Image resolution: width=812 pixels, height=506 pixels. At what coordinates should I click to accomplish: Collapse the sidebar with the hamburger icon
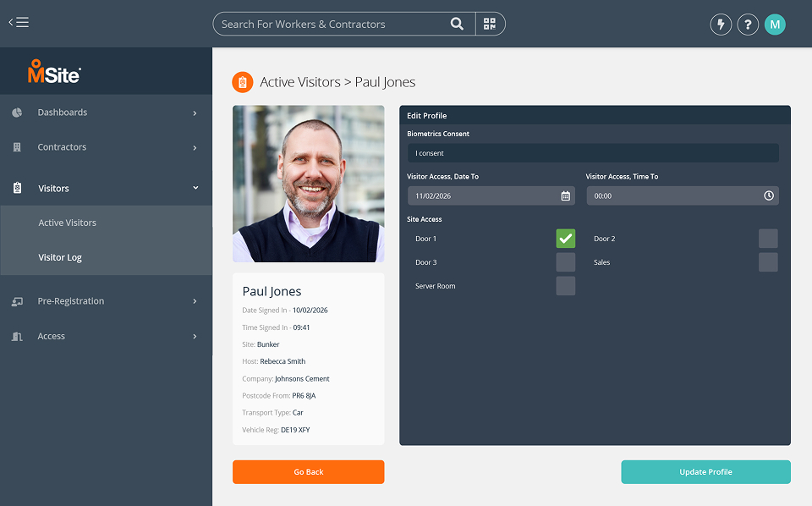click(x=19, y=23)
